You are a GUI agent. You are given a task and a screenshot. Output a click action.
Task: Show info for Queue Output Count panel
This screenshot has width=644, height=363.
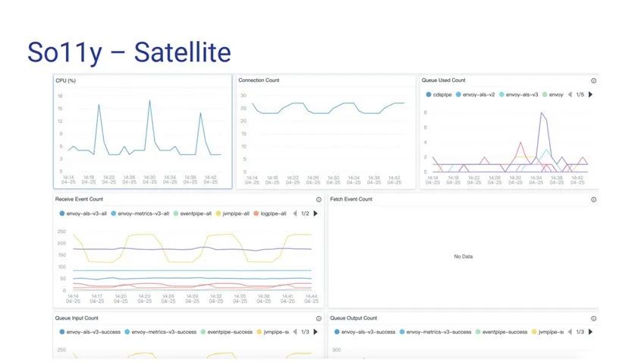[x=593, y=319]
